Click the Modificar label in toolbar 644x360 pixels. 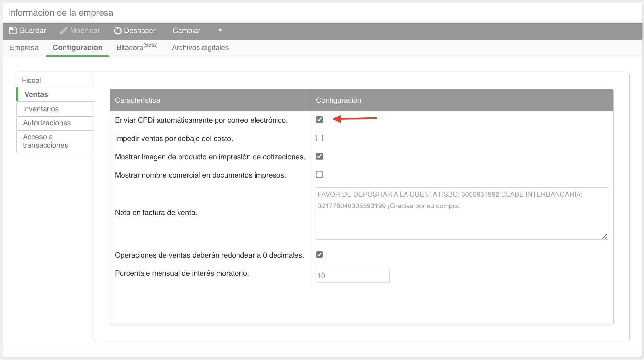85,30
